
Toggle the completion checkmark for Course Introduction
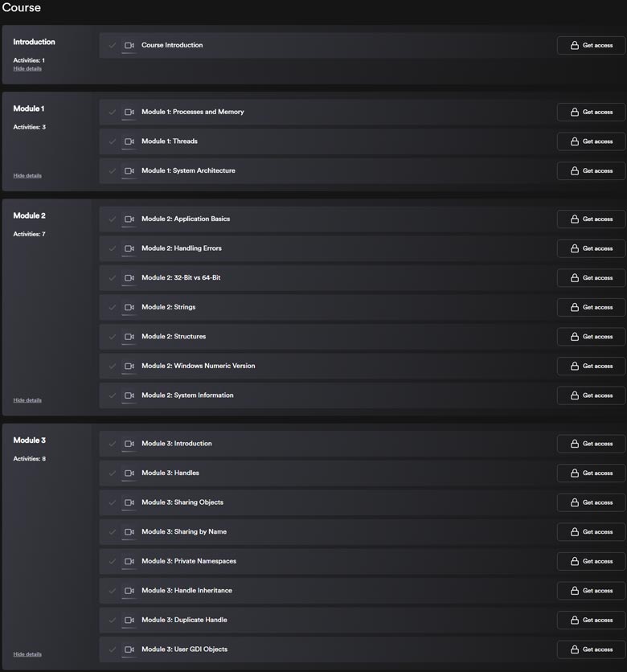[x=113, y=46]
